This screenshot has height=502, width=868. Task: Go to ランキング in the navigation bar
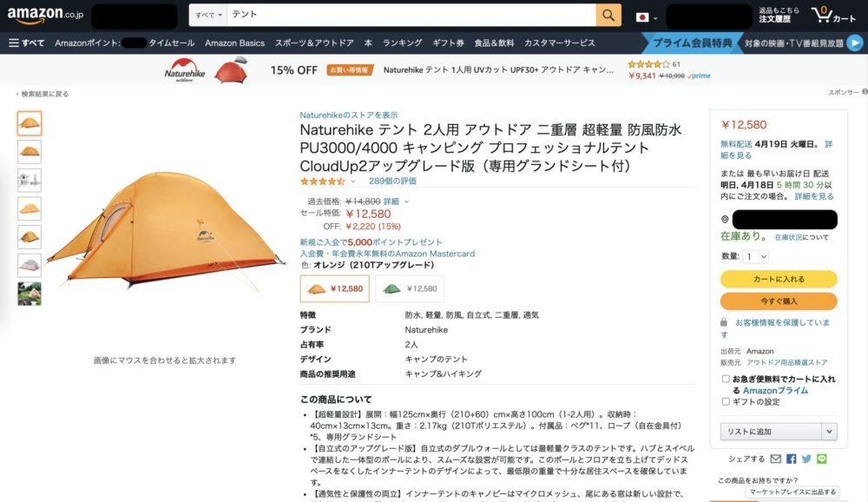[403, 43]
